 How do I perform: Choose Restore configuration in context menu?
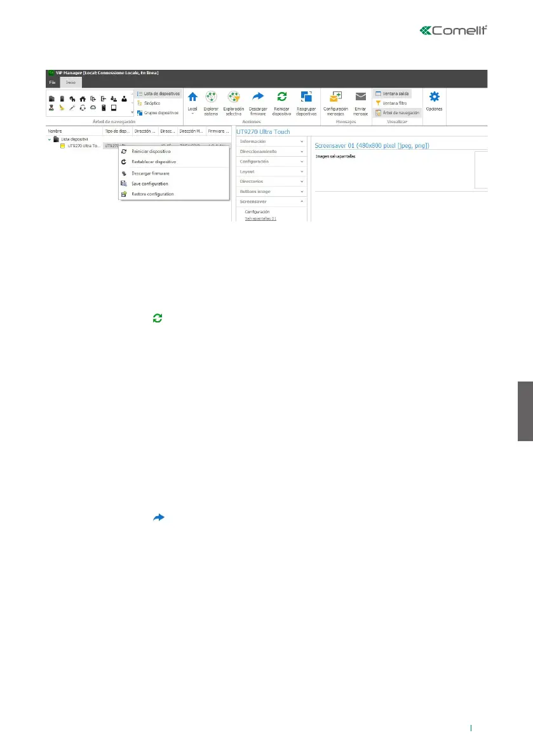tap(173, 194)
